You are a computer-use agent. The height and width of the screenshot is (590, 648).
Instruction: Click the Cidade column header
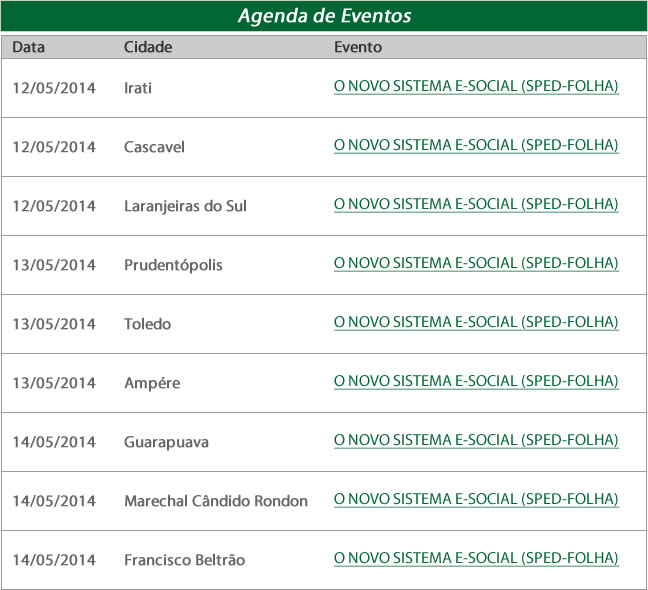(148, 47)
